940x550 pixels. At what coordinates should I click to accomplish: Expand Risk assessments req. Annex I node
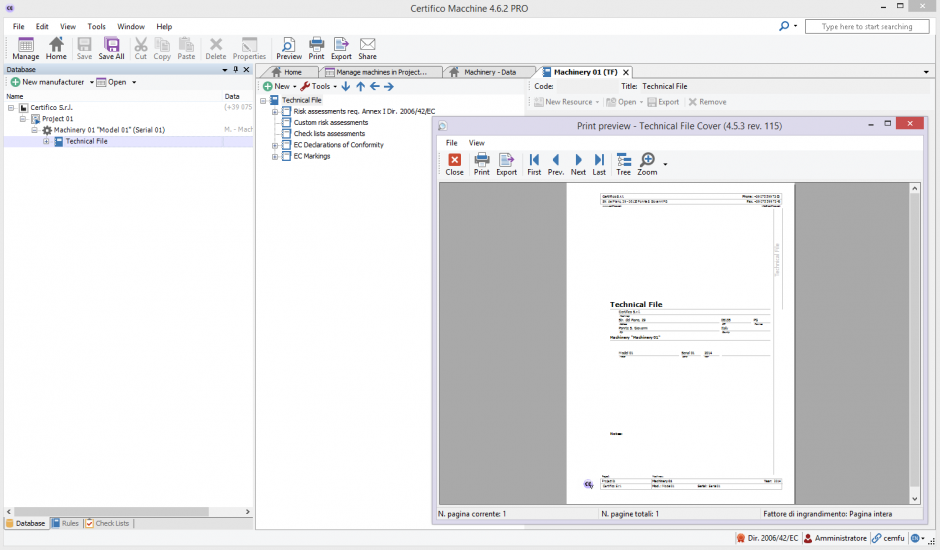point(275,111)
